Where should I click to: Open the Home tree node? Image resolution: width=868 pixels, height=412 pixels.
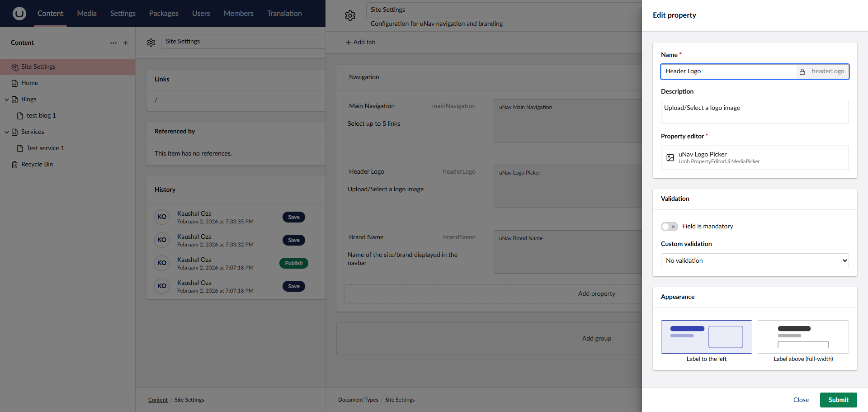(x=30, y=83)
